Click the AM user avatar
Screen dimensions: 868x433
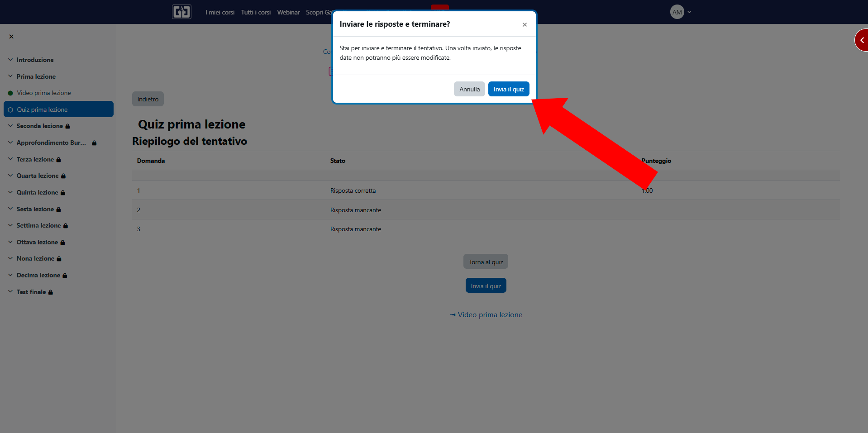pos(677,12)
